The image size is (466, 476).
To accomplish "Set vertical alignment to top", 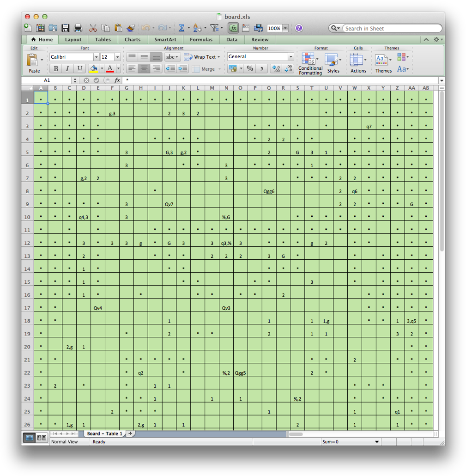I will (132, 57).
